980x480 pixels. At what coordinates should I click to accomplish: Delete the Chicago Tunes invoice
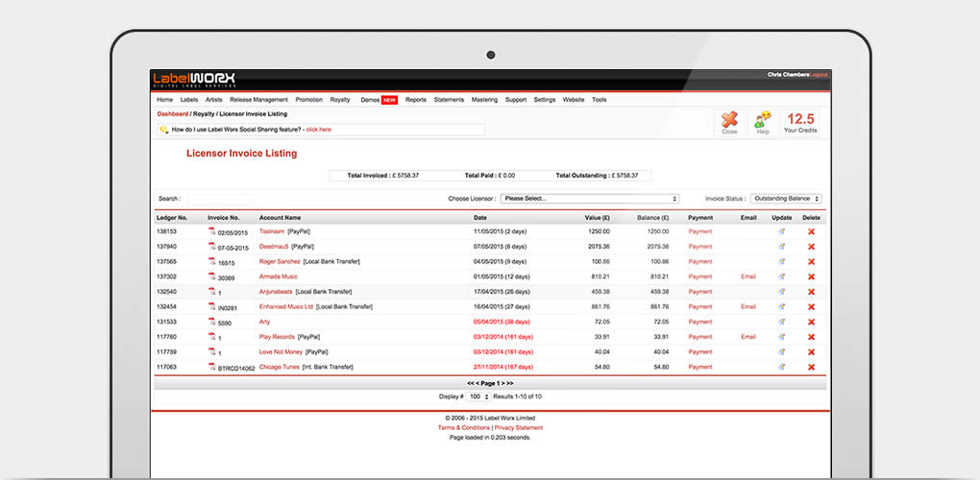811,367
